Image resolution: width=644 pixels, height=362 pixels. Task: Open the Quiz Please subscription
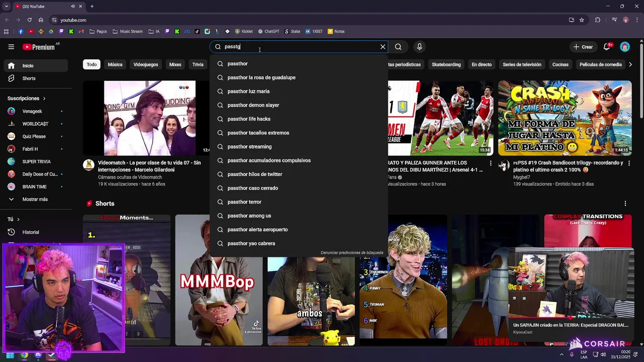click(x=35, y=136)
